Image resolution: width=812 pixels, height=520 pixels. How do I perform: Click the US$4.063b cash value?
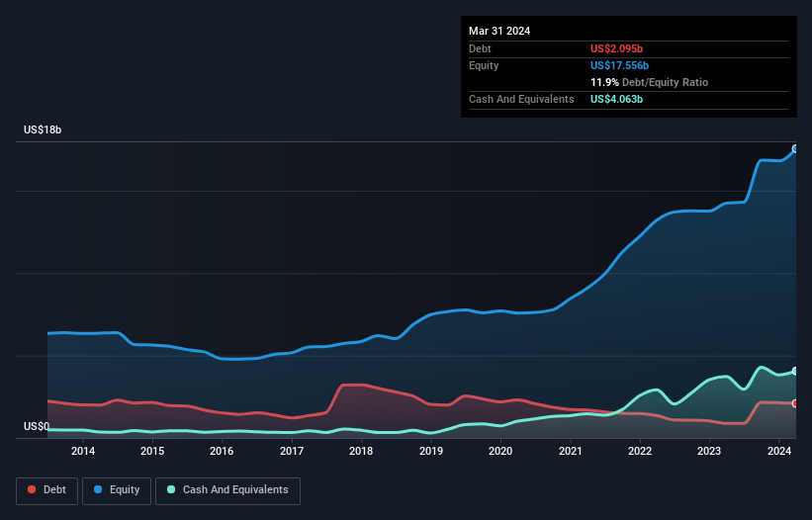pyautogui.click(x=616, y=99)
